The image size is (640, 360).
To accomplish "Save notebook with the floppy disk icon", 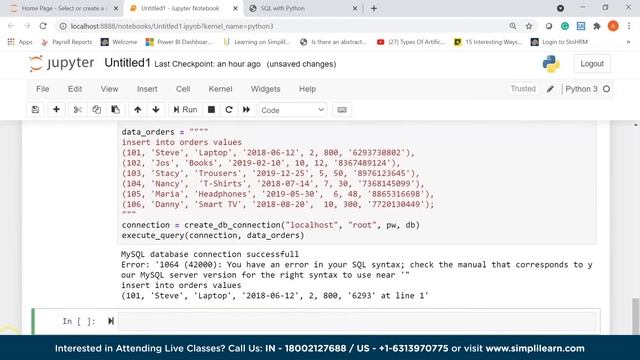I will [36, 110].
